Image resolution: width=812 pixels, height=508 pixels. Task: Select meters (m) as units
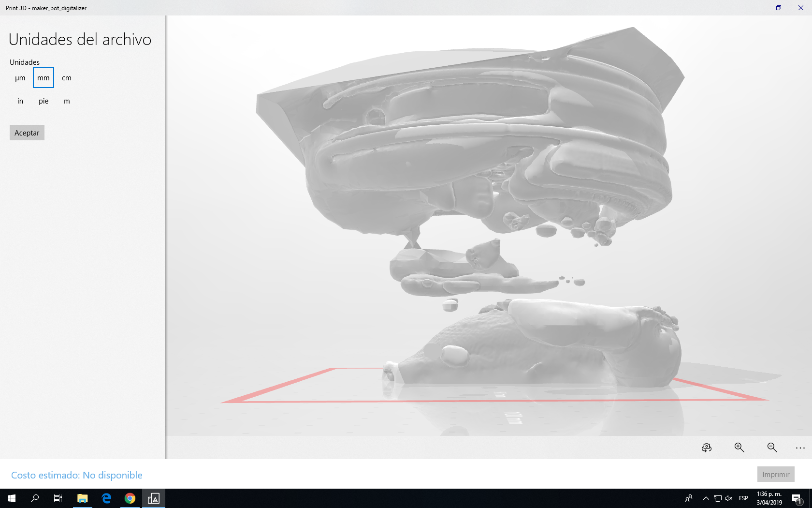[x=67, y=101]
